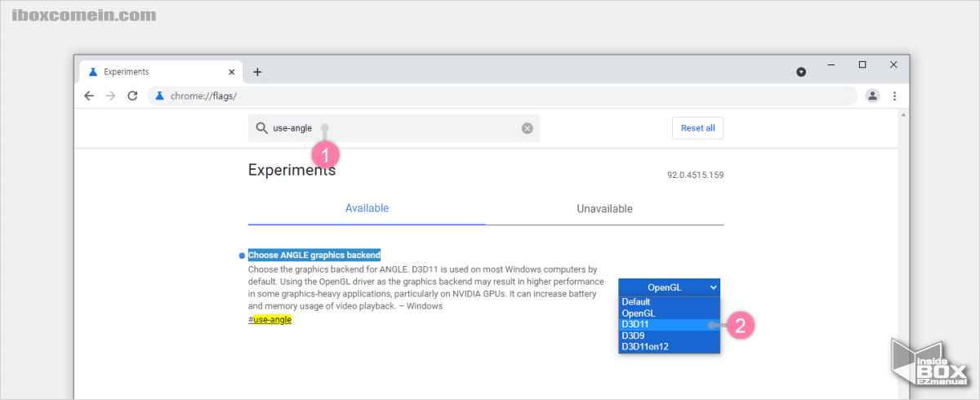
Task: Reload the chrome flags page
Action: (132, 96)
